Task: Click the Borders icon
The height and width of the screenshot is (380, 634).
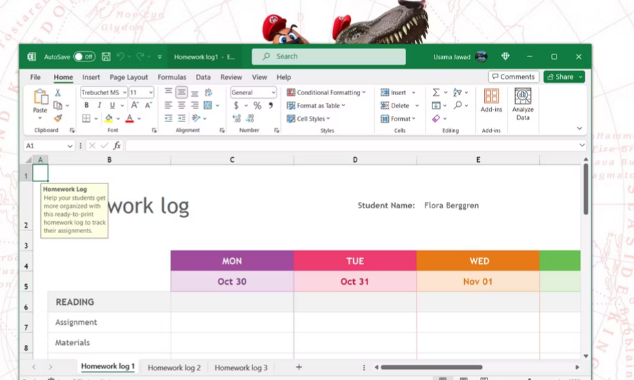Action: point(86,118)
